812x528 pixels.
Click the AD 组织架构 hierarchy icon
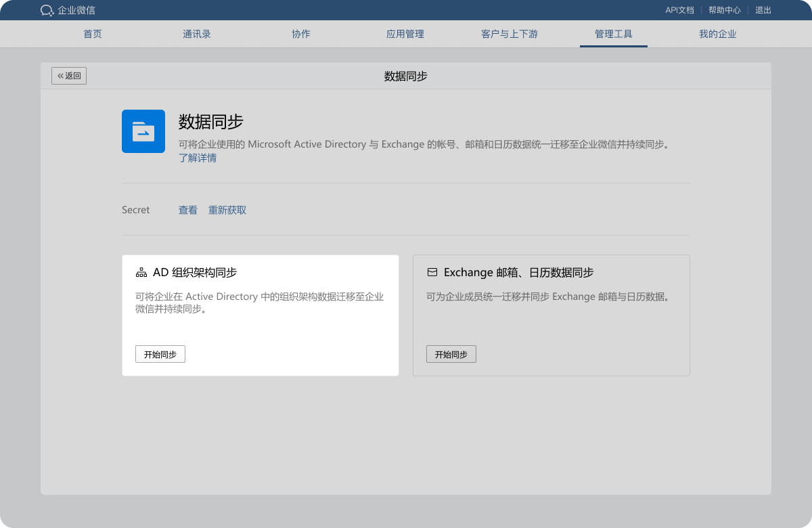141,273
